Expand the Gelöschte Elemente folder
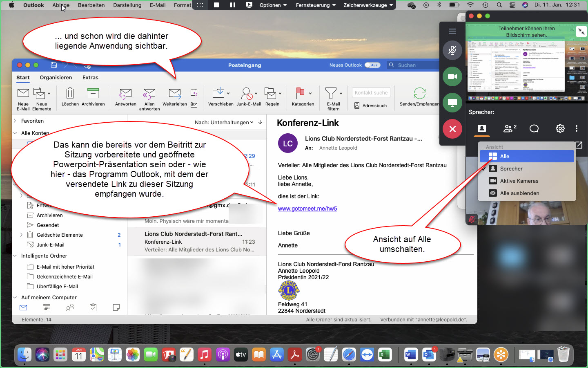Image resolution: width=588 pixels, height=368 pixels. click(x=21, y=235)
